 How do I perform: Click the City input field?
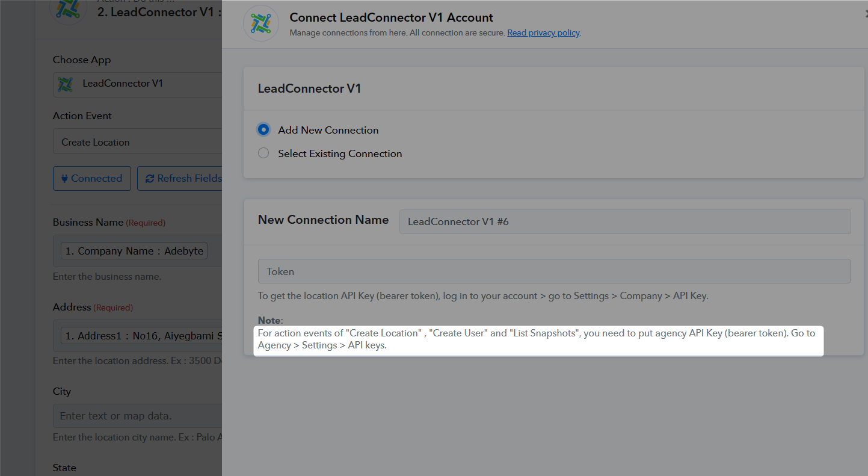tap(138, 416)
